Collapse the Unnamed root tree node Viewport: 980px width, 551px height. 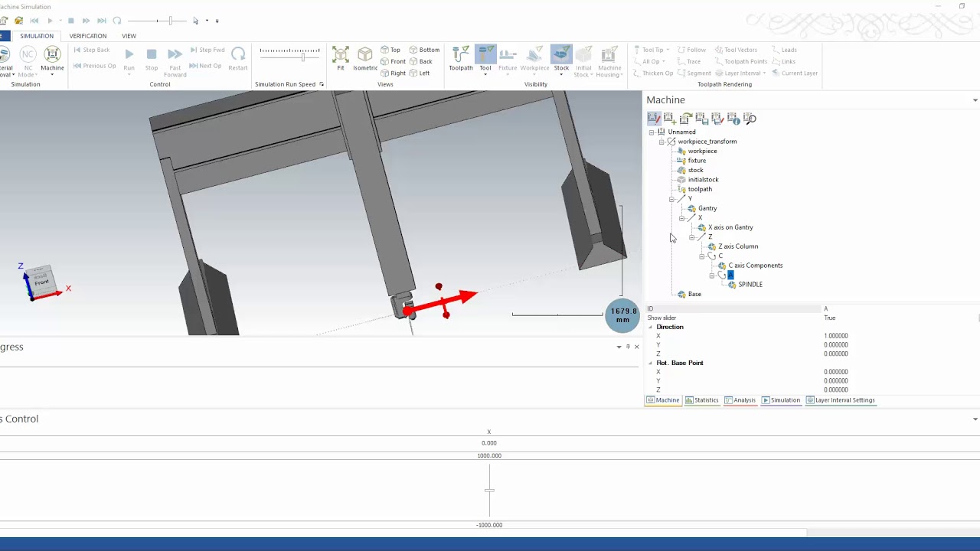[652, 132]
